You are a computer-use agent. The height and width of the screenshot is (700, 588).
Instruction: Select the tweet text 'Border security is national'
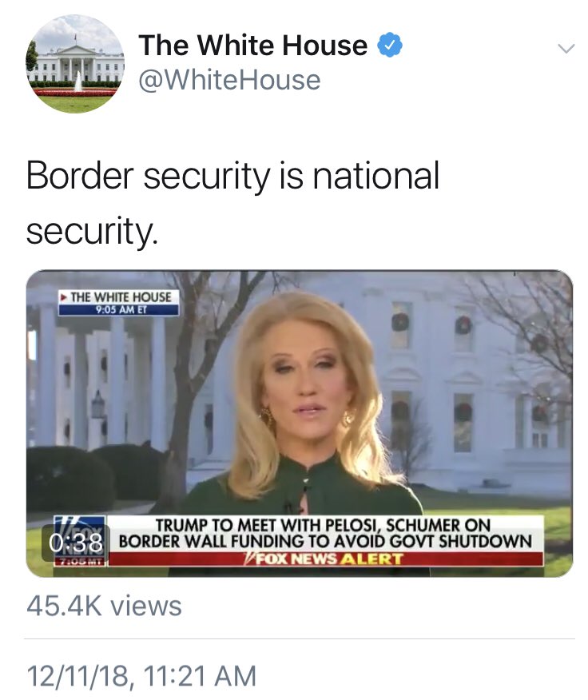pyautogui.click(x=233, y=177)
